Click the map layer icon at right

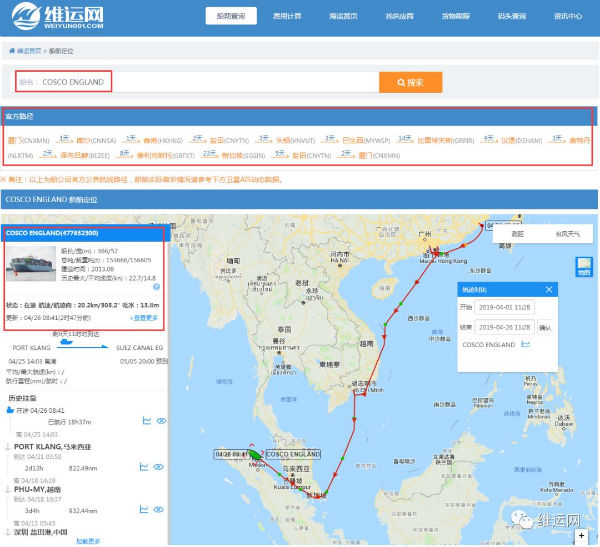coord(584,265)
